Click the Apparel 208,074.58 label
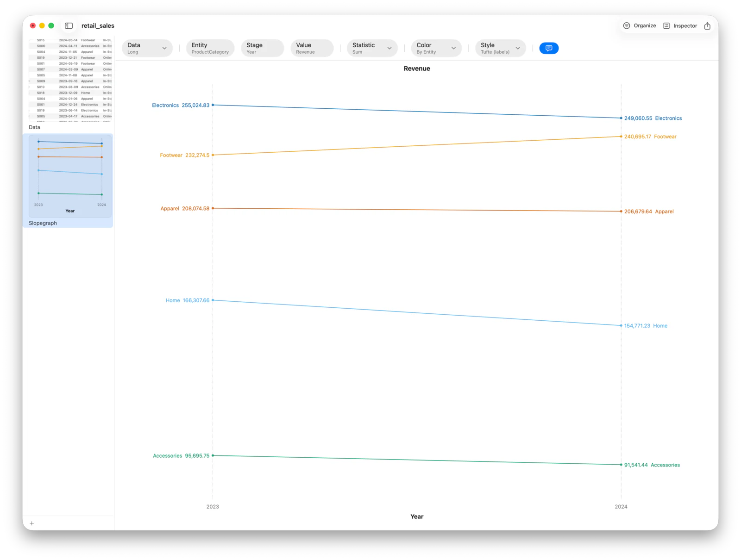This screenshot has height=560, width=741. 185,209
